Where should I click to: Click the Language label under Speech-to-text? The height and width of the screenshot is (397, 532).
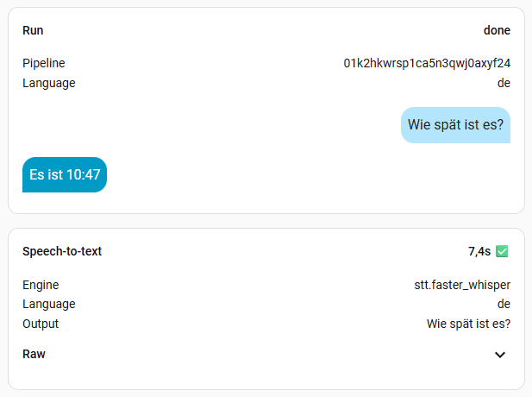49,304
